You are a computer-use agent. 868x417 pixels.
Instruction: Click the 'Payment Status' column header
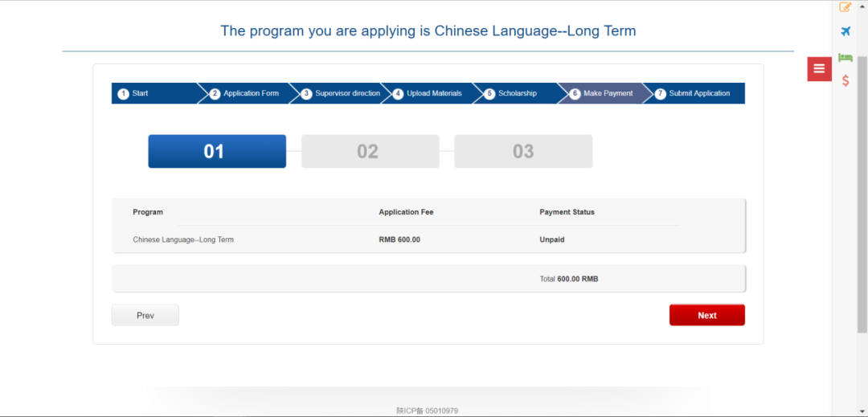click(x=567, y=212)
